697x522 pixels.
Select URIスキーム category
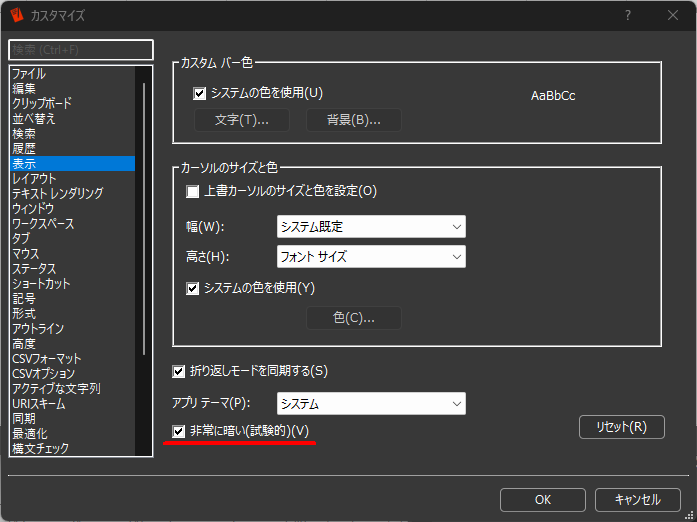72,404
